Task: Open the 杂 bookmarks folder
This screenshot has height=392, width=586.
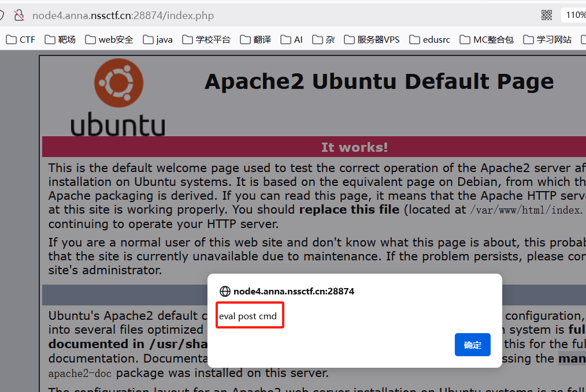Action: pos(324,40)
